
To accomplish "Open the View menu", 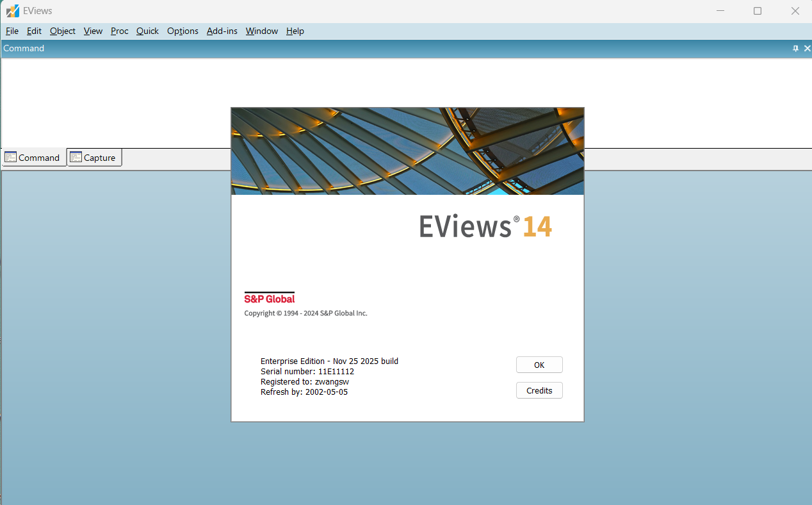I will click(93, 31).
